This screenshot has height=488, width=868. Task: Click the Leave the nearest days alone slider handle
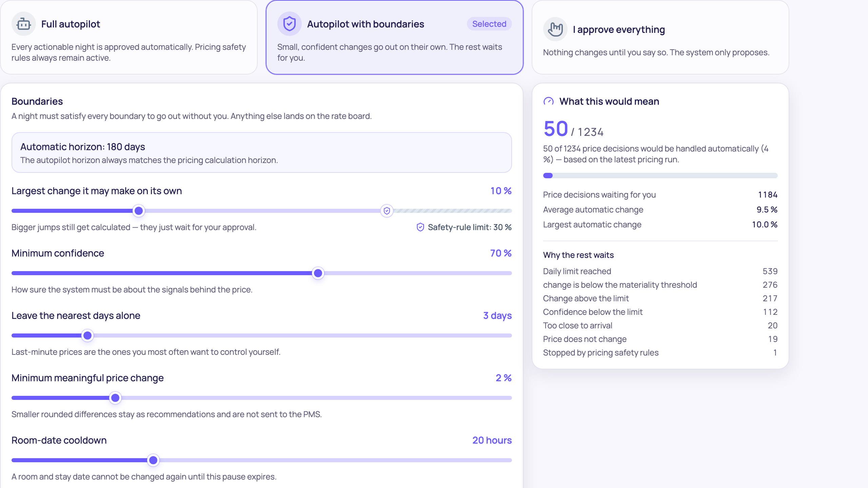(87, 335)
